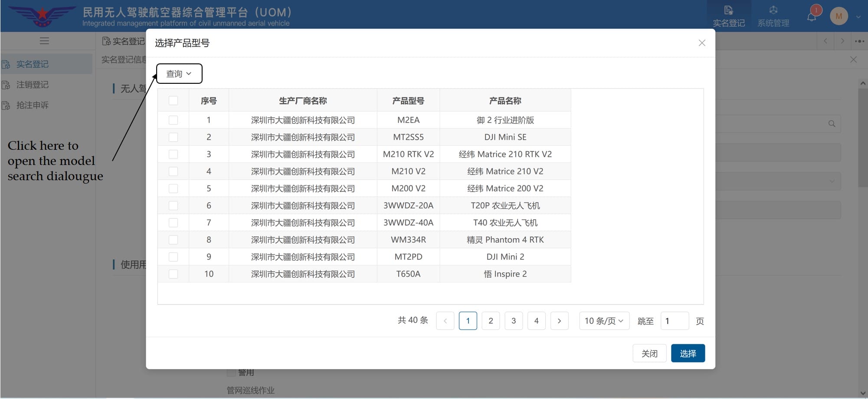Click the tab scroll left arrow

(825, 41)
